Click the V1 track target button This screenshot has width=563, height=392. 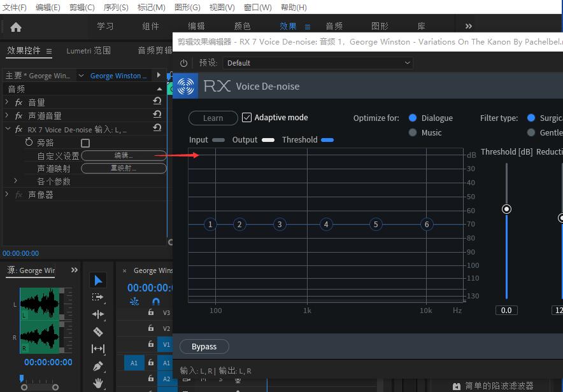(x=166, y=345)
